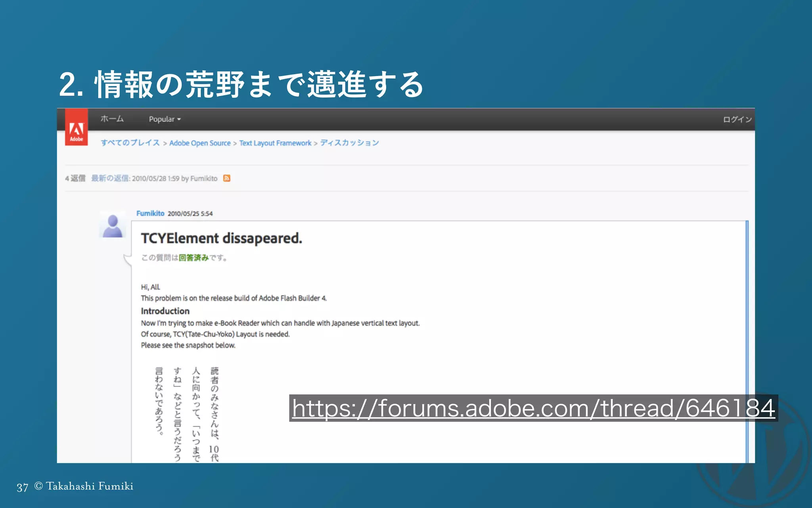Open the Fumikito author profile link

tap(150, 214)
